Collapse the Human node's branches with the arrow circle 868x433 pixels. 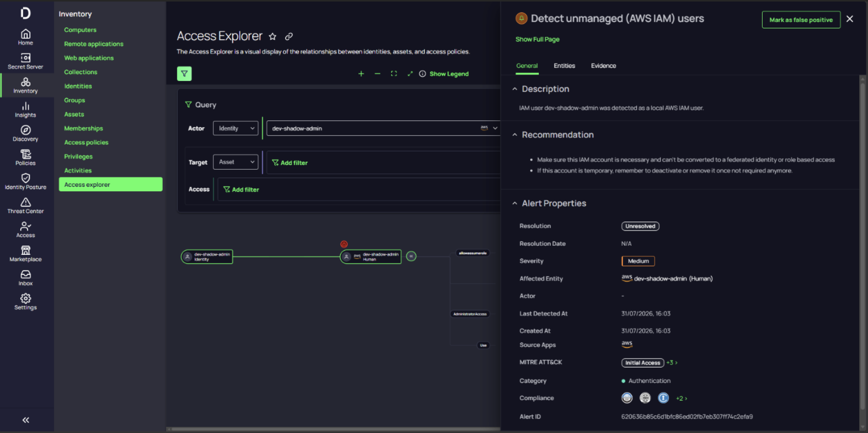tap(411, 256)
